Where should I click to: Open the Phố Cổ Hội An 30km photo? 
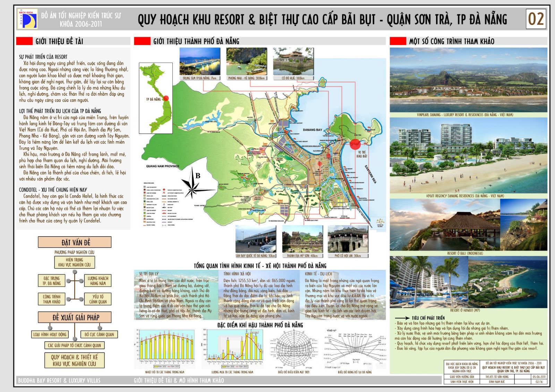tap(348, 239)
